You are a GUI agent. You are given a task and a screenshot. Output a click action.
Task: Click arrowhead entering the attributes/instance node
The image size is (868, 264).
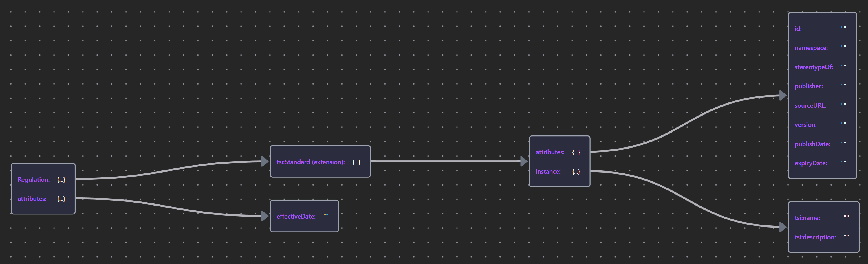524,161
